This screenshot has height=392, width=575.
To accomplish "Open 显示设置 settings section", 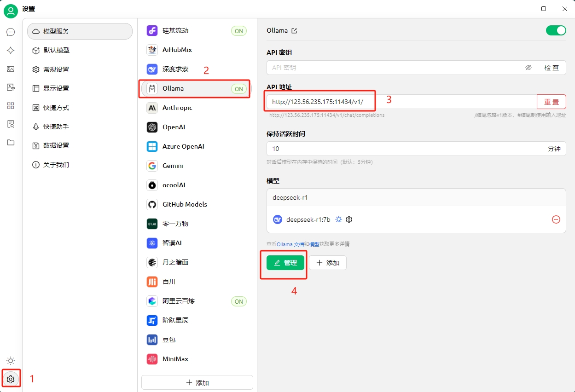I will (80, 88).
